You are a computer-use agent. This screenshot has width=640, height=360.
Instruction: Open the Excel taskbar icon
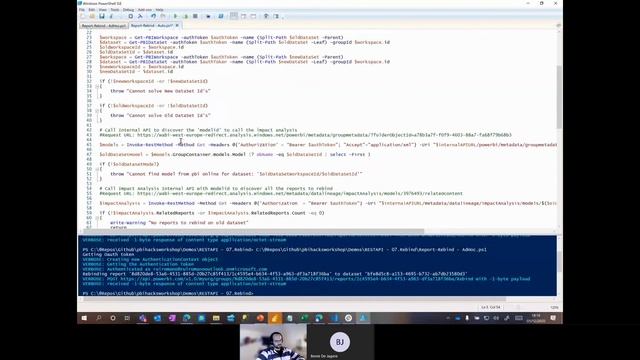[304, 318]
